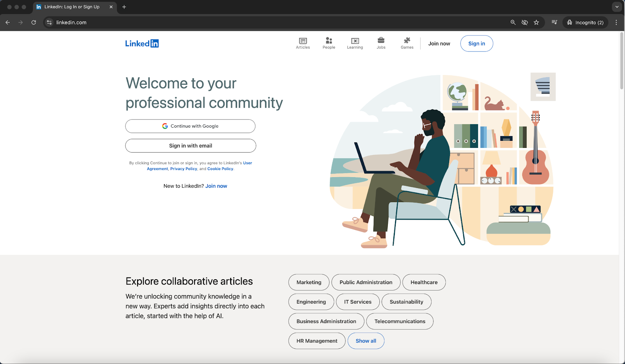Click the browser forward arrow
Image resolution: width=625 pixels, height=364 pixels.
21,22
